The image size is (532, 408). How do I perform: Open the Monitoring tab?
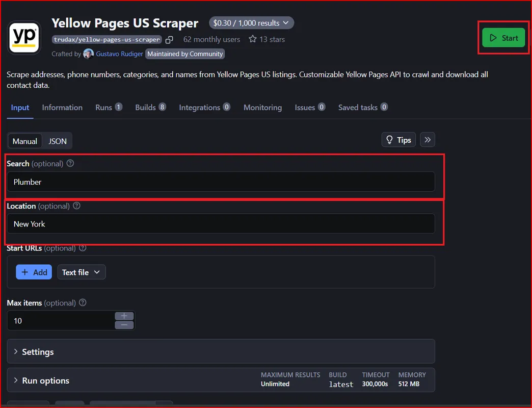pyautogui.click(x=262, y=108)
